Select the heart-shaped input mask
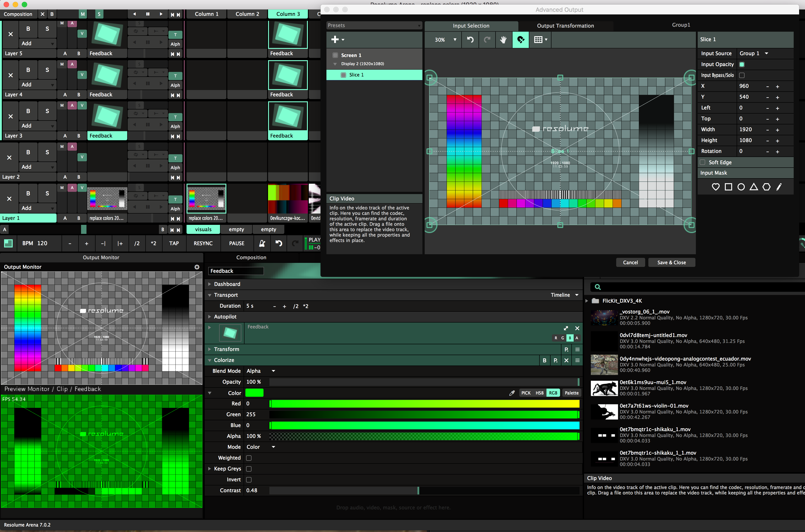This screenshot has width=805, height=532. click(715, 187)
